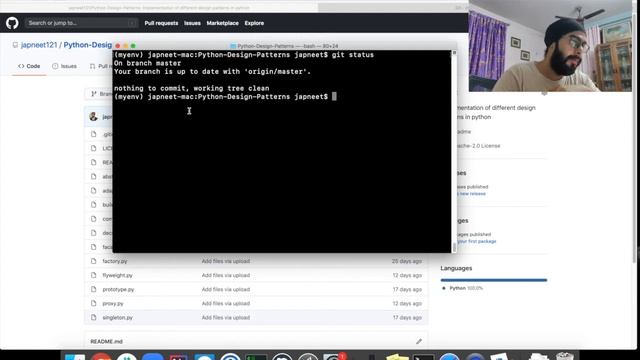Screen dimensions: 640x360
Task: Switch to the Code tab
Action: point(29,66)
